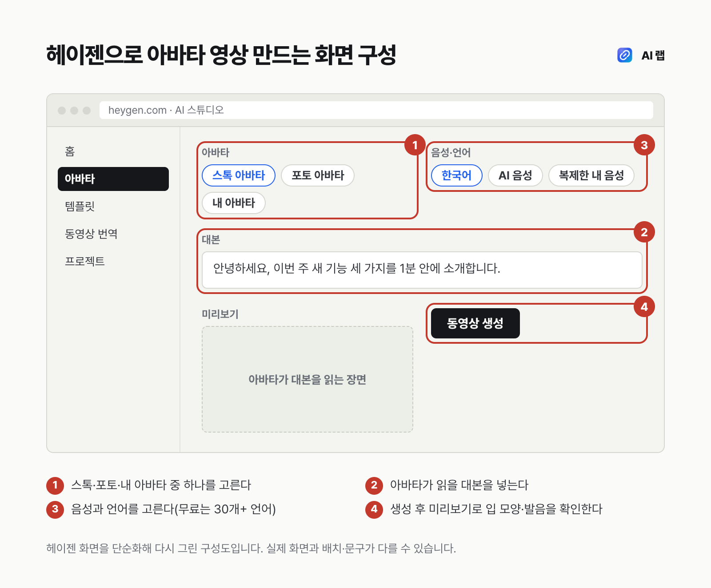Image resolution: width=711 pixels, height=588 pixels.
Task: Go to 동영상 번역 in sidebar
Action: click(x=113, y=234)
